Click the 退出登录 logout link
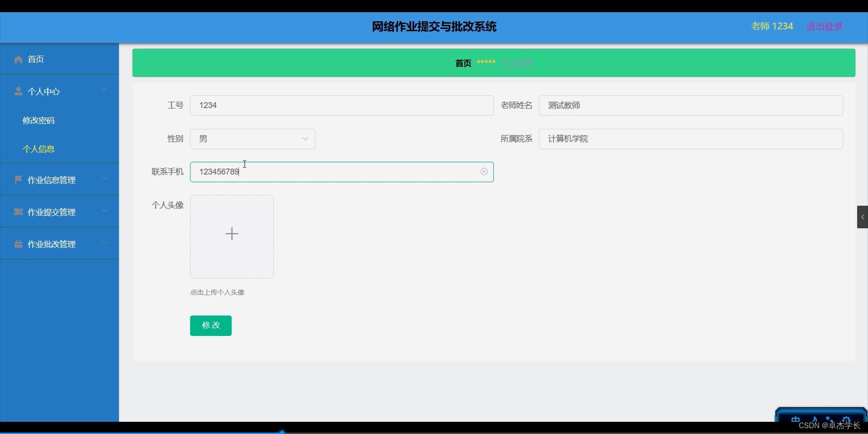This screenshot has width=868, height=434. pyautogui.click(x=824, y=26)
